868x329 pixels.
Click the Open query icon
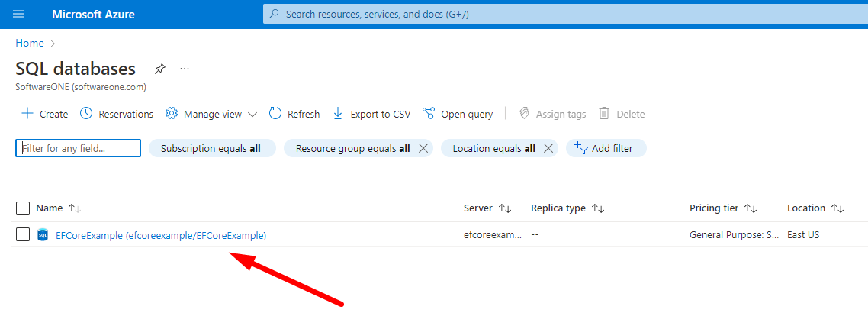coord(429,114)
